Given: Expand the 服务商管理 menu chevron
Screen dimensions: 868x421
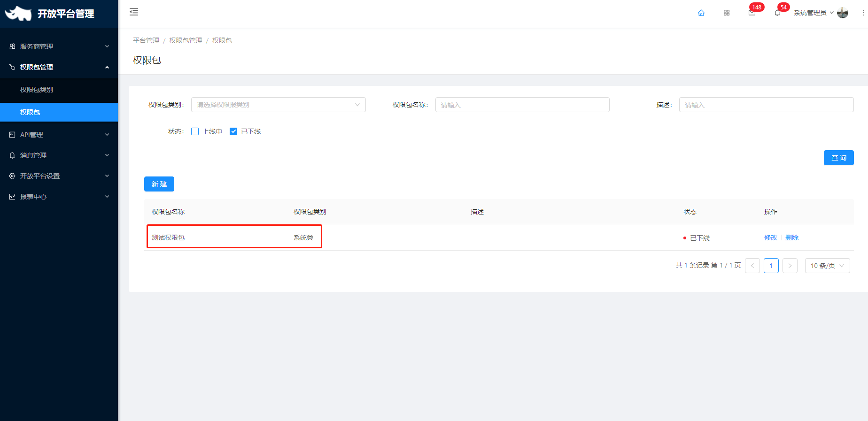Looking at the screenshot, I should (107, 46).
